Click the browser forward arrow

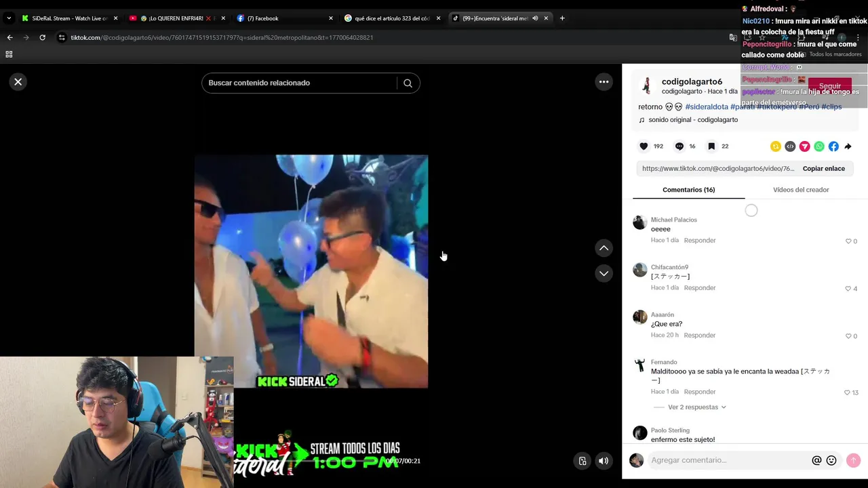[x=26, y=37]
